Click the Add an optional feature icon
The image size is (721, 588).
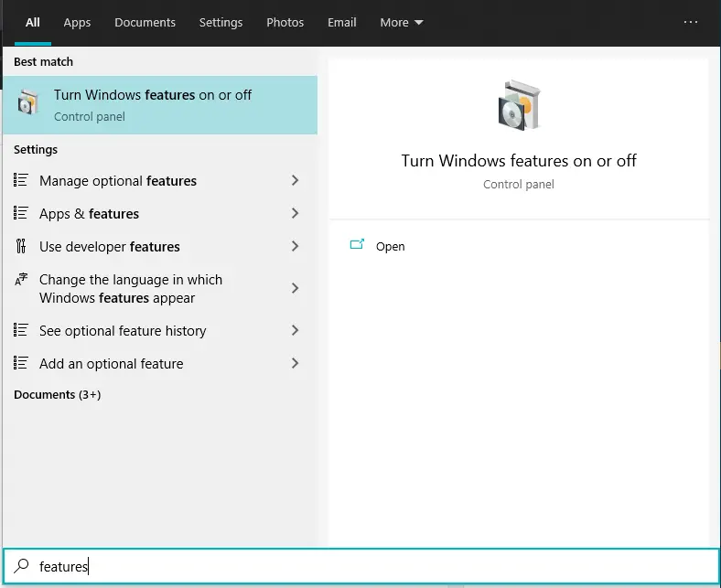click(x=21, y=364)
